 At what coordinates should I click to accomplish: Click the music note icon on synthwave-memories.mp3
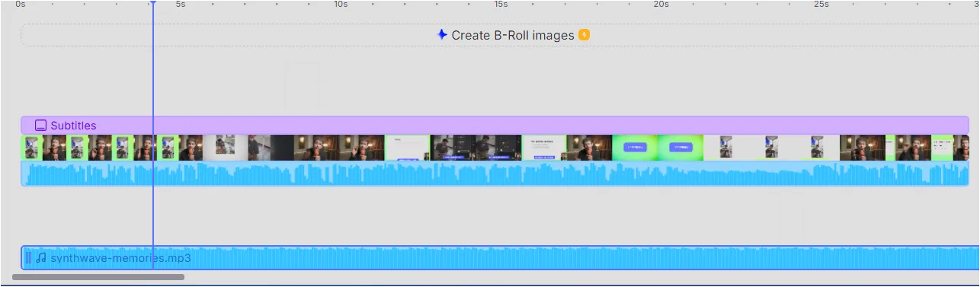[x=41, y=258]
